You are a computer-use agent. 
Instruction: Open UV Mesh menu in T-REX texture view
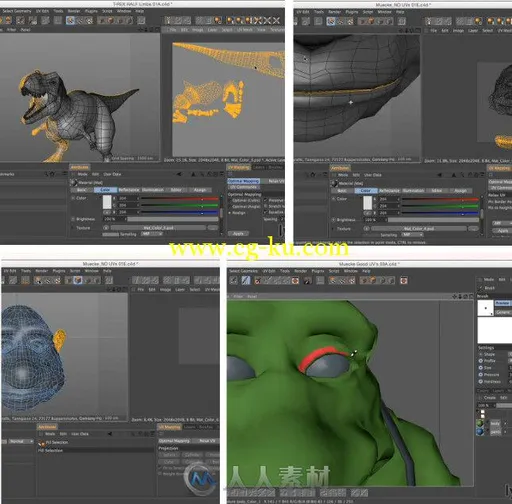[x=245, y=30]
